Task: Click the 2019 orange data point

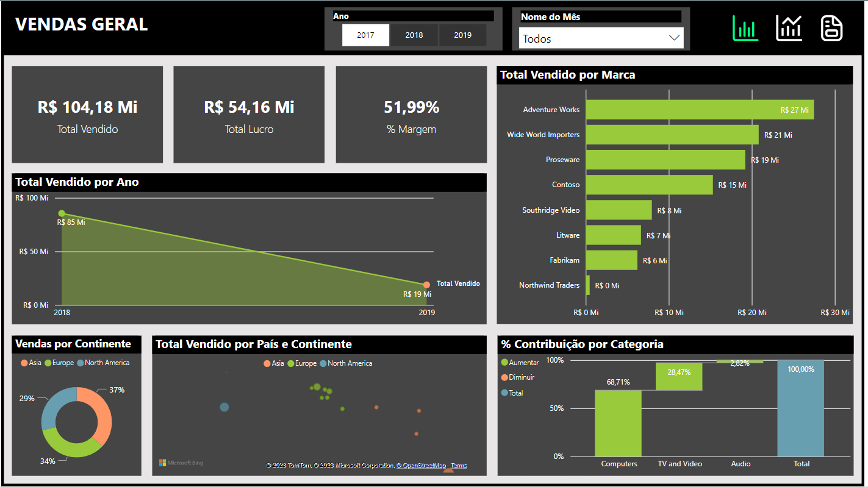Action: click(x=426, y=285)
